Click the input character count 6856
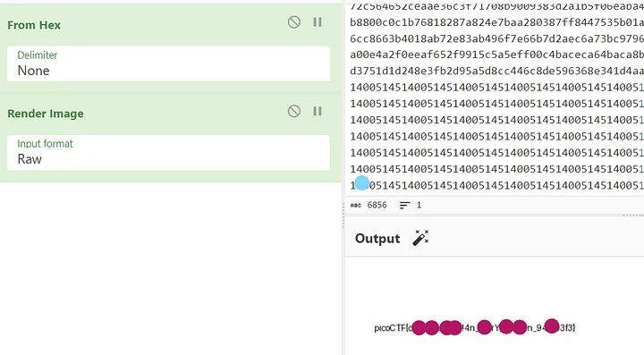Image resolution: width=644 pixels, height=355 pixels. click(x=377, y=205)
